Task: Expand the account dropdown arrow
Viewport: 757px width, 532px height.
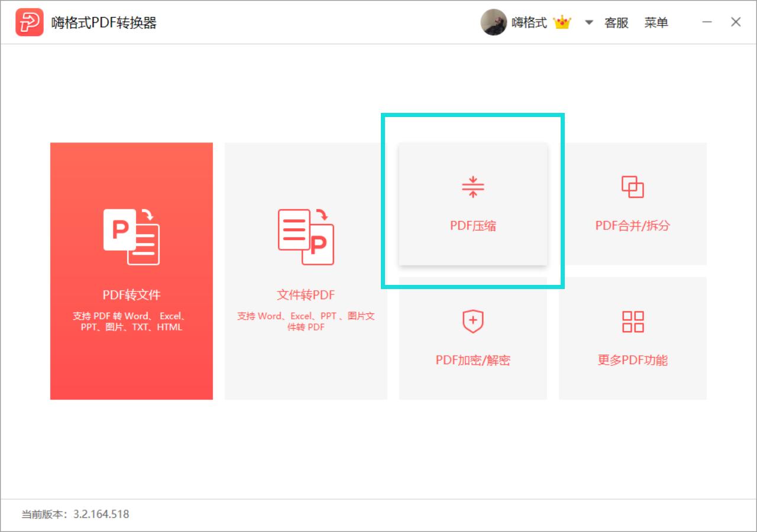Action: coord(589,23)
